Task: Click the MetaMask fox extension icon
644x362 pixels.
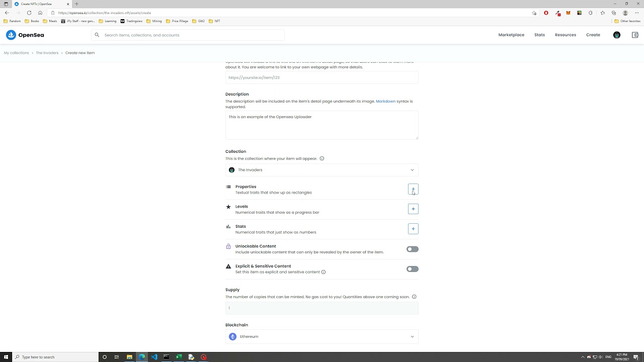Action: tap(569, 13)
